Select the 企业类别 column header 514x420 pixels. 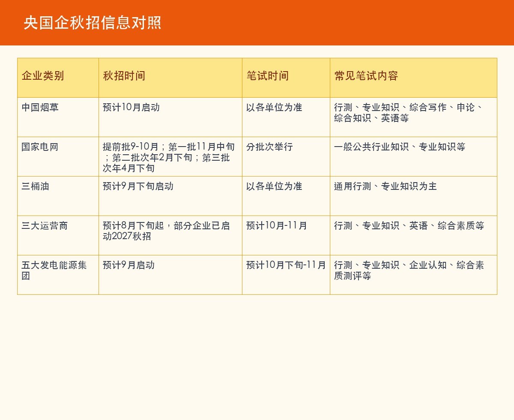(58, 78)
